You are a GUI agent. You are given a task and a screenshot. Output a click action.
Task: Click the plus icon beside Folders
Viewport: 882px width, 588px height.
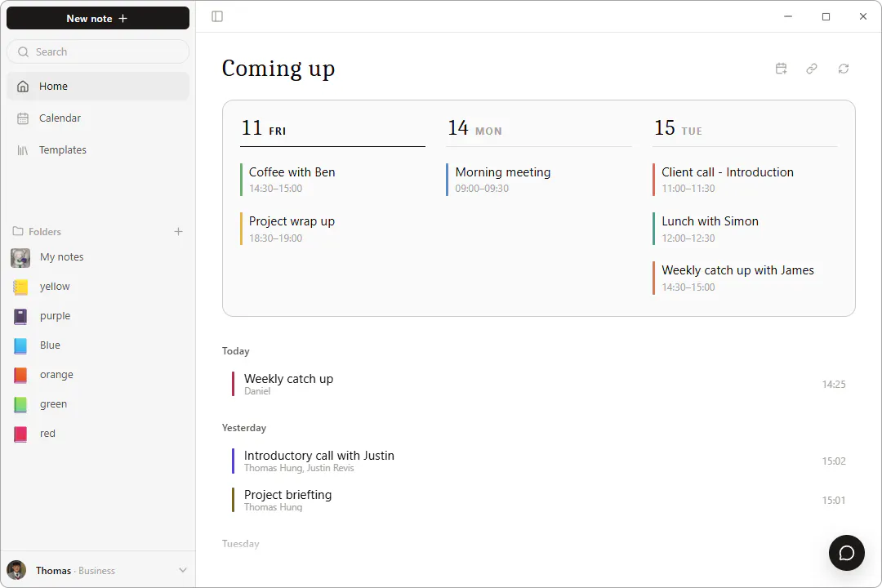coord(178,231)
